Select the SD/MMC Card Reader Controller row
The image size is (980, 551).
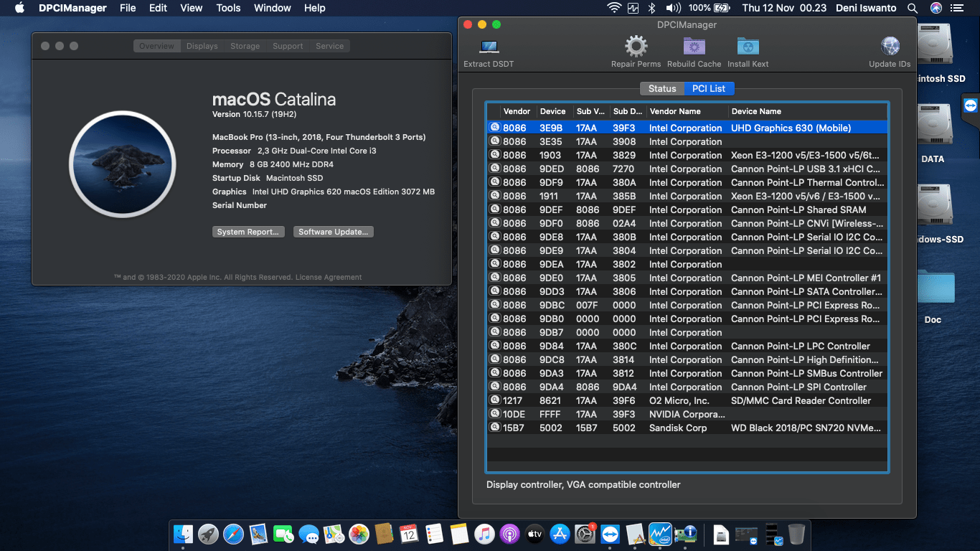point(687,400)
